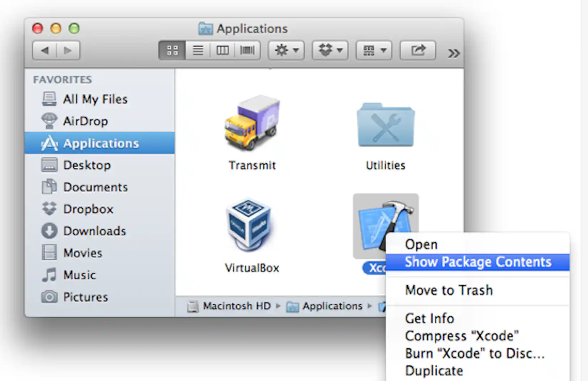Image resolution: width=588 pixels, height=381 pixels.
Task: Click the Documents sidebar icon
Action: coord(49,187)
